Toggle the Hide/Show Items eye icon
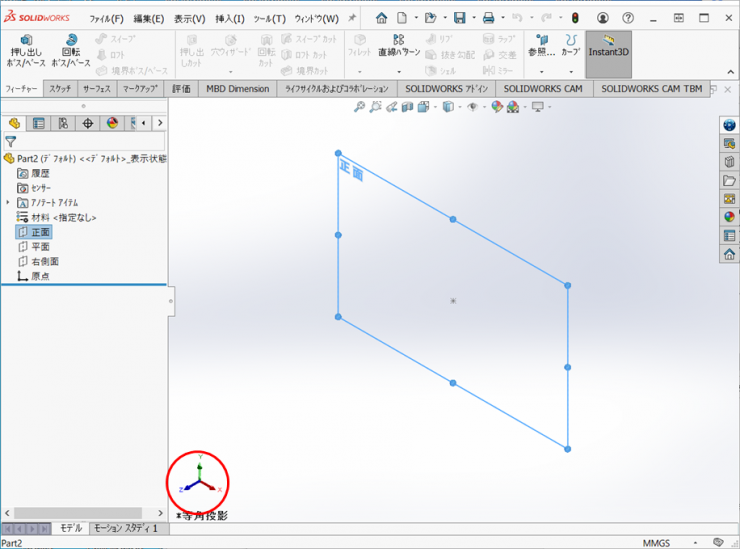The height and width of the screenshot is (549, 740). click(472, 107)
